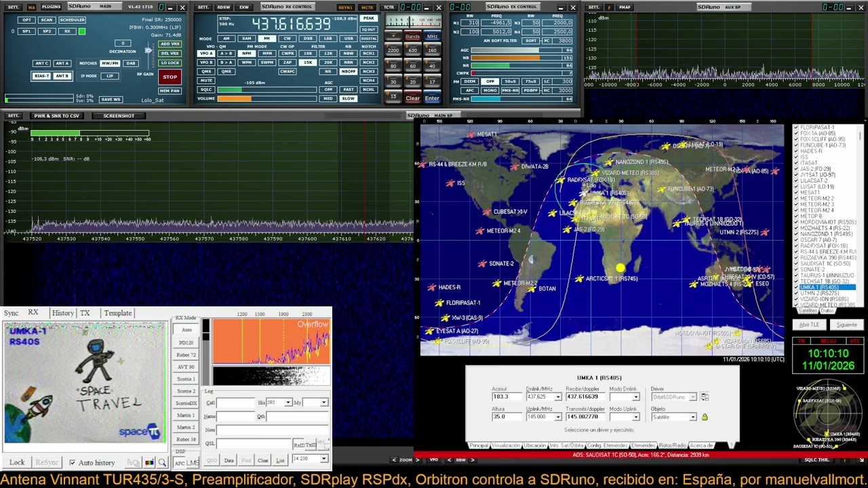The width and height of the screenshot is (868, 488).
Task: Toggle the AFC DSP button
Action: [x=180, y=463]
